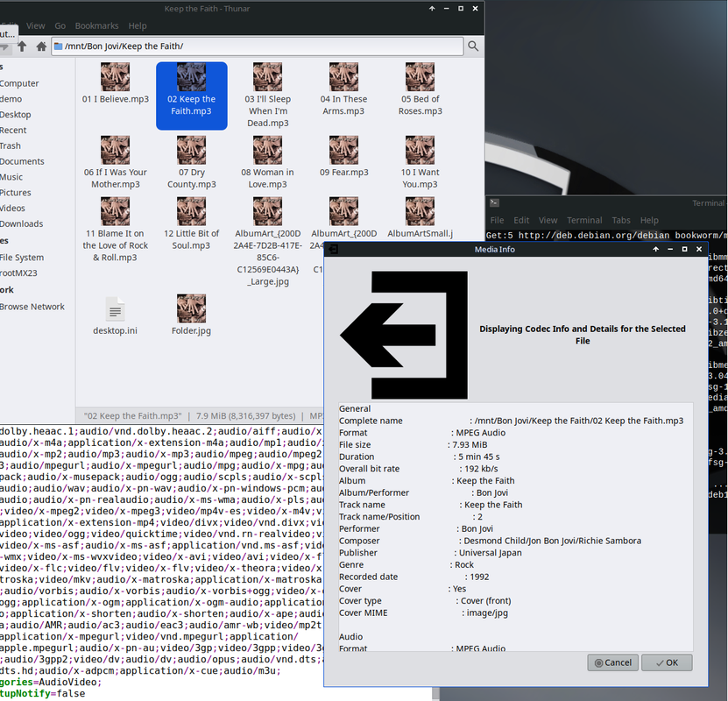Click the Media Info title bar icon
This screenshot has width=728, height=701.
333,250
